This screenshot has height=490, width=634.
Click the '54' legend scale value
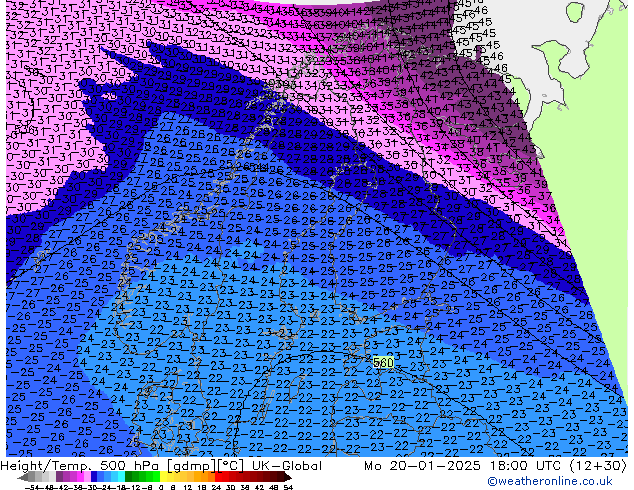tap(288, 488)
